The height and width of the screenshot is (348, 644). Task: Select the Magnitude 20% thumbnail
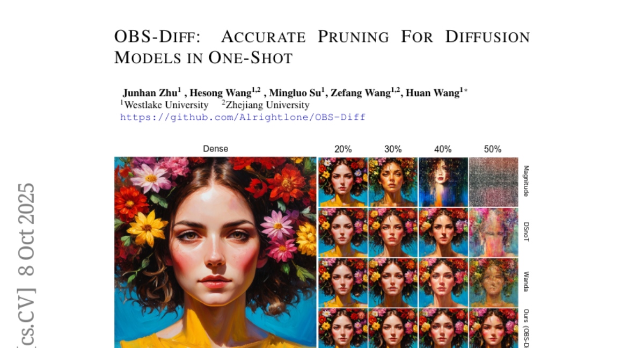(x=343, y=182)
